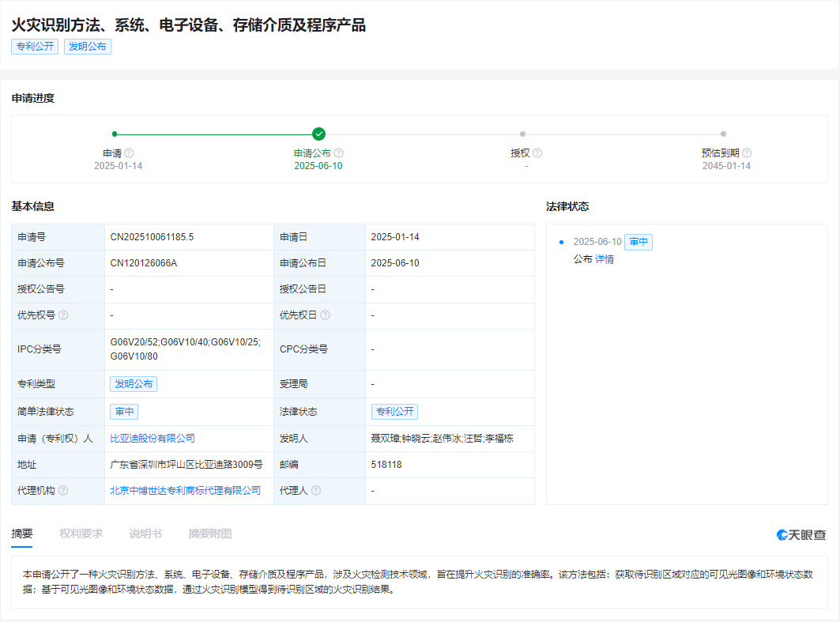The height and width of the screenshot is (622, 840).
Task: Select the 摘要附图 tab
Action: point(210,533)
